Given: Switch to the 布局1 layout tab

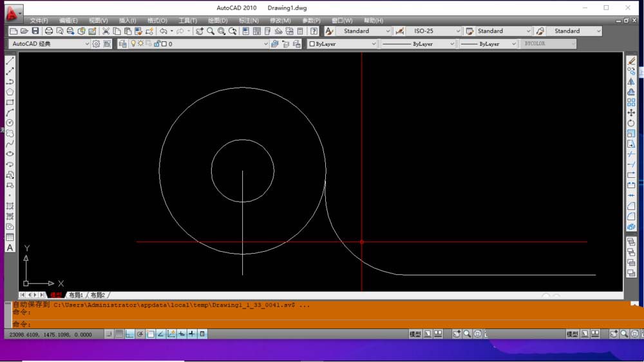Looking at the screenshot, I should tap(76, 295).
